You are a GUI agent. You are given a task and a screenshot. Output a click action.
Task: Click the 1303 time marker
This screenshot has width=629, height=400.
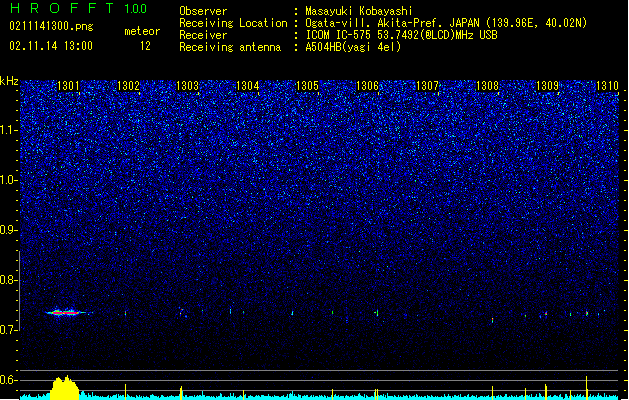[x=188, y=86]
